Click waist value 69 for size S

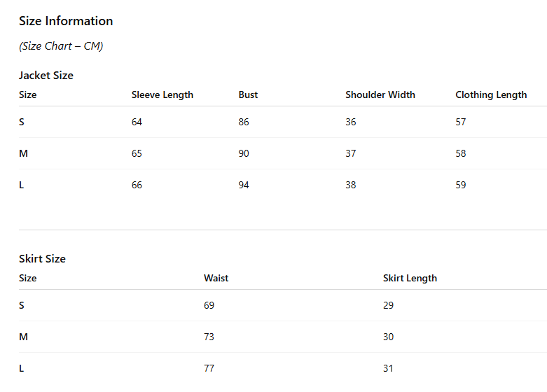click(x=209, y=305)
